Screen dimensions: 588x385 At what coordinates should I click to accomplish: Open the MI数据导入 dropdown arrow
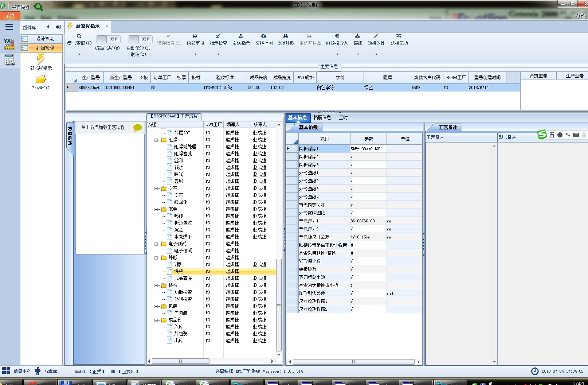click(x=337, y=54)
